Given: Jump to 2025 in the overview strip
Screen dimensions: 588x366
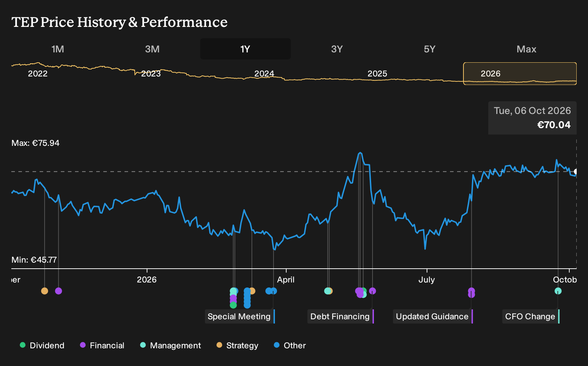Looking at the screenshot, I should point(377,74).
